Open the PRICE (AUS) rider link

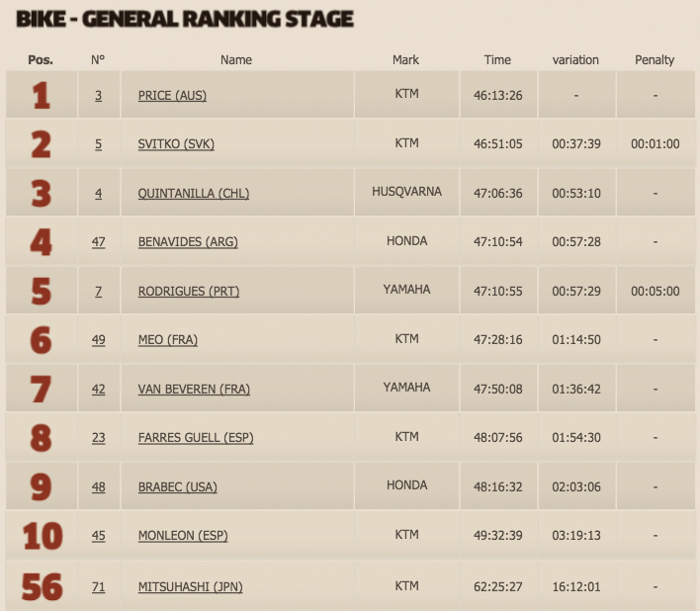(x=172, y=96)
